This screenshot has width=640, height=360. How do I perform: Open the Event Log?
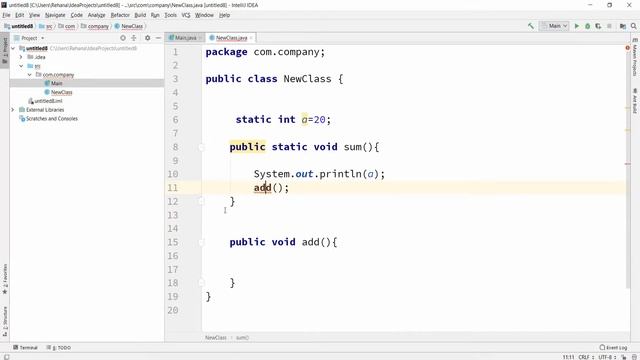coord(613,348)
